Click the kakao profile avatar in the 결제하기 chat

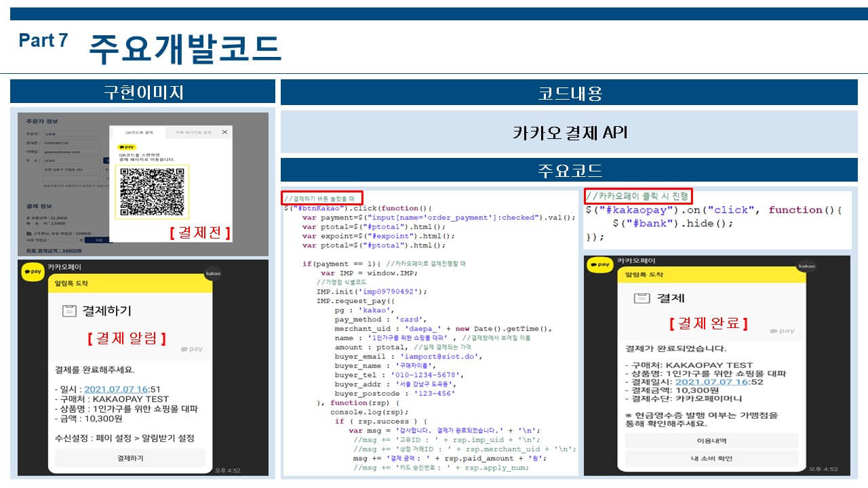214,274
